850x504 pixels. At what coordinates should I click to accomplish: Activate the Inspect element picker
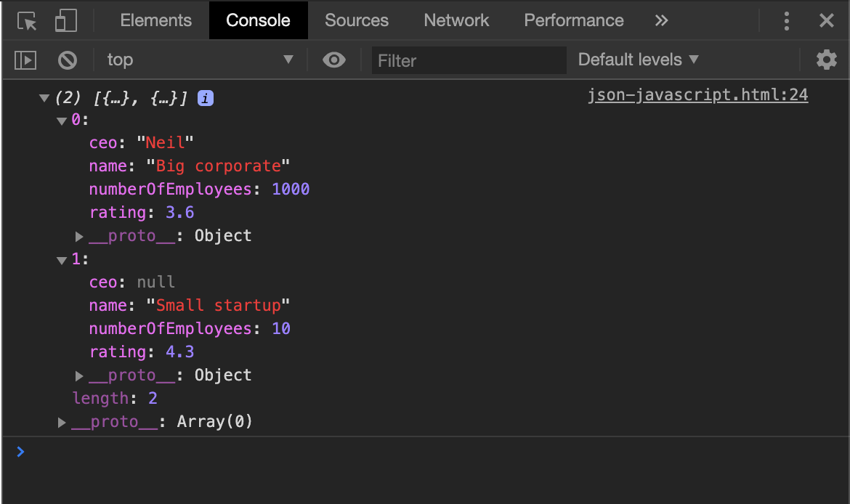[x=25, y=20]
